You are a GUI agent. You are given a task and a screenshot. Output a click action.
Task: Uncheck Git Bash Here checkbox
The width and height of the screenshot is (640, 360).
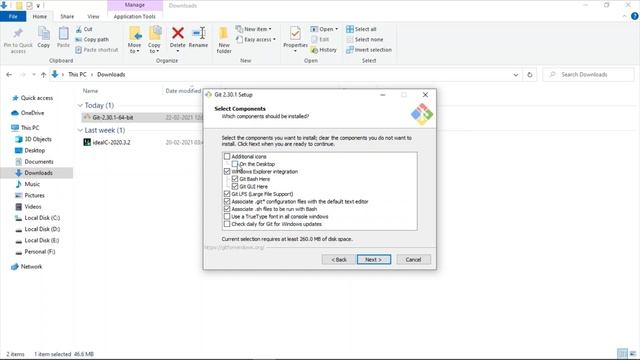235,179
